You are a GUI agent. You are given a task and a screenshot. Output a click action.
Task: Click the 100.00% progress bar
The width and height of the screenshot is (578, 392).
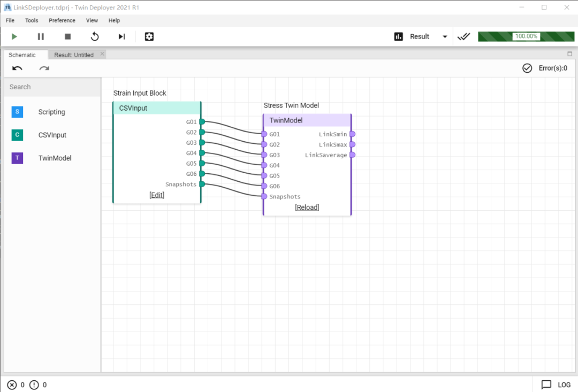click(526, 36)
